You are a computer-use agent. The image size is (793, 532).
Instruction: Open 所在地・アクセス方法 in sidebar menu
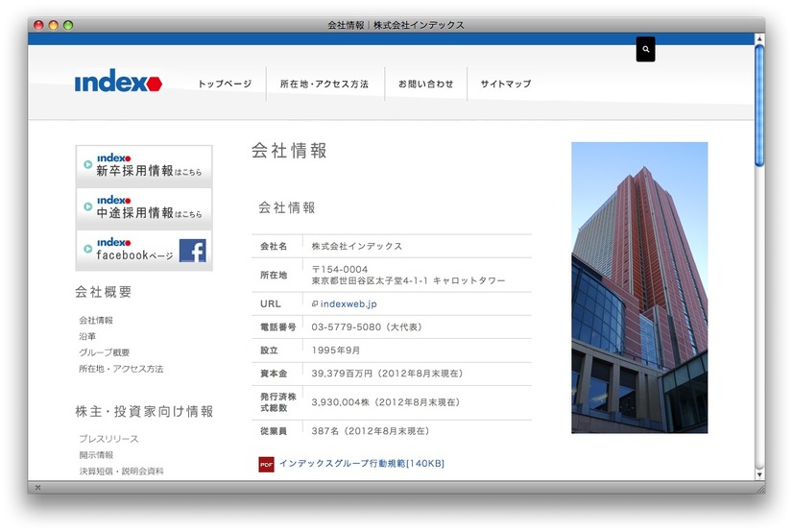tap(121, 369)
